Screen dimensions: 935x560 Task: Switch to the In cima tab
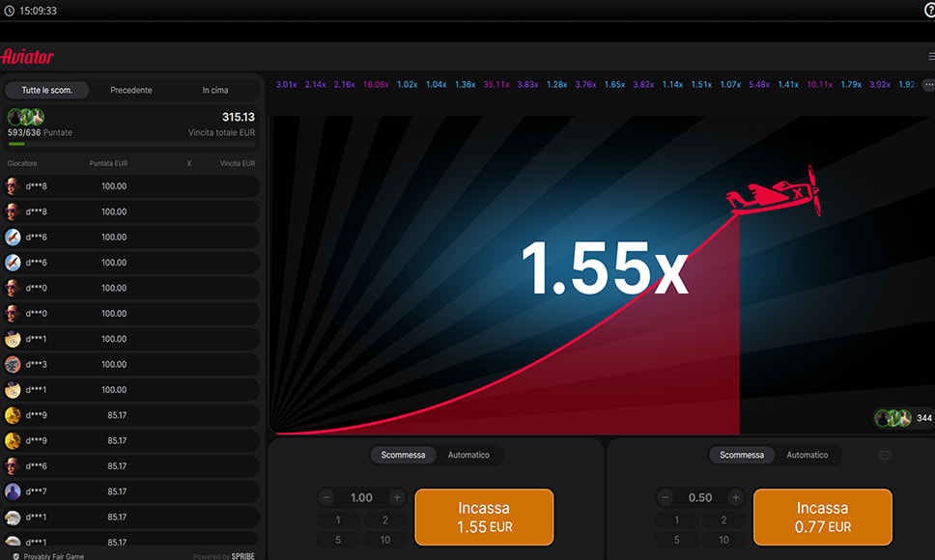tap(215, 90)
